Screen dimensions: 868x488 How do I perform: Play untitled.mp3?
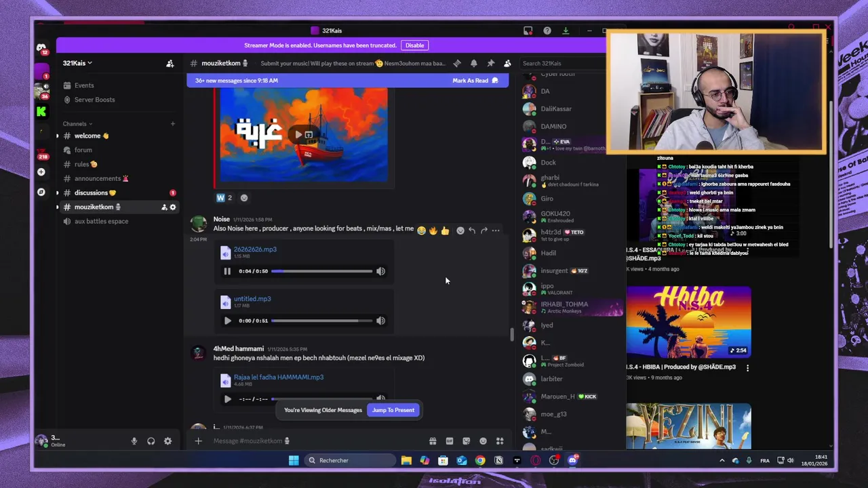pyautogui.click(x=227, y=321)
